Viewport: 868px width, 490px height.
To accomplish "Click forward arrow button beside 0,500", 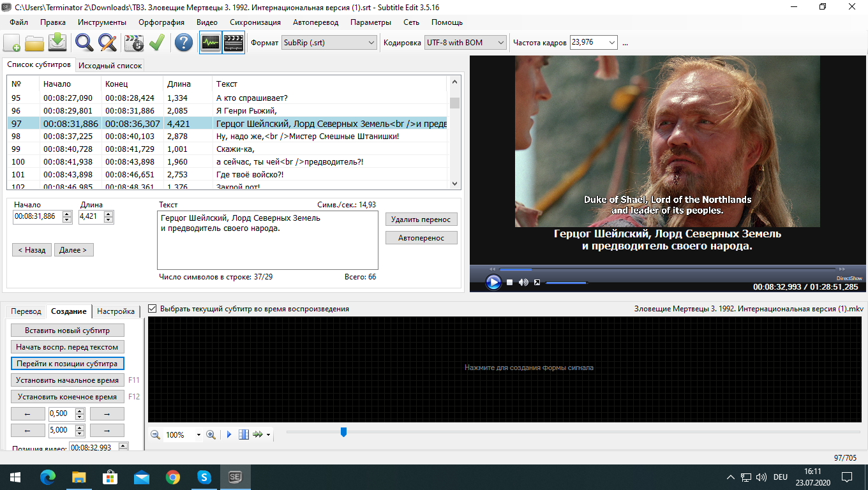I will point(107,413).
